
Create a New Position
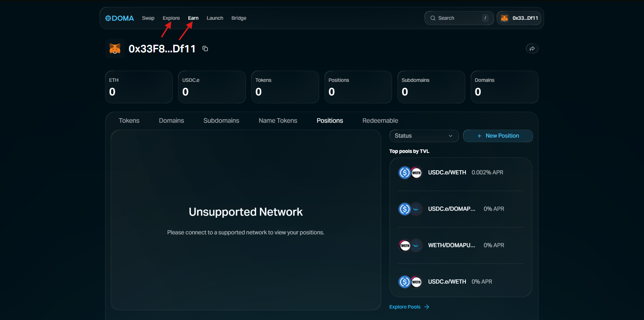point(498,136)
